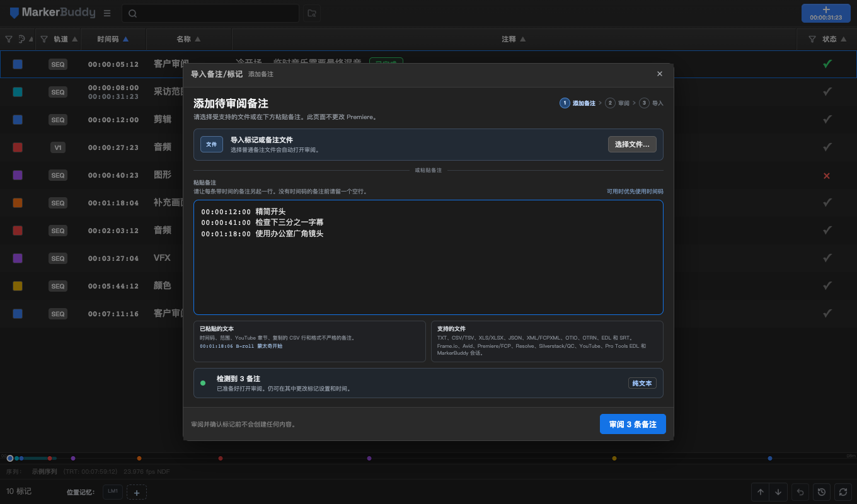Toggle the status check for row 00:03:27:04
This screenshot has height=504, width=857.
point(827,258)
